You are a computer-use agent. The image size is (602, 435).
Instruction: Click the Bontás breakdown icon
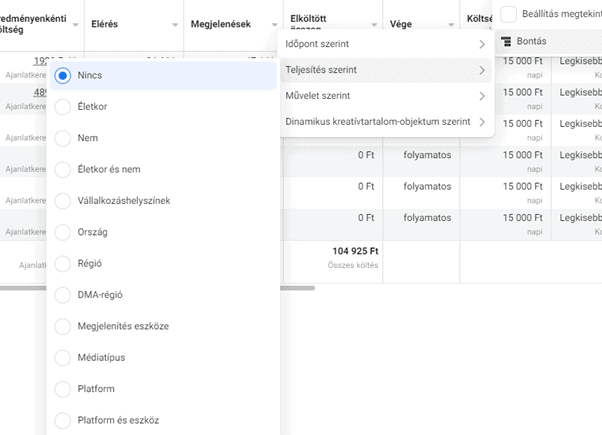[x=506, y=41]
